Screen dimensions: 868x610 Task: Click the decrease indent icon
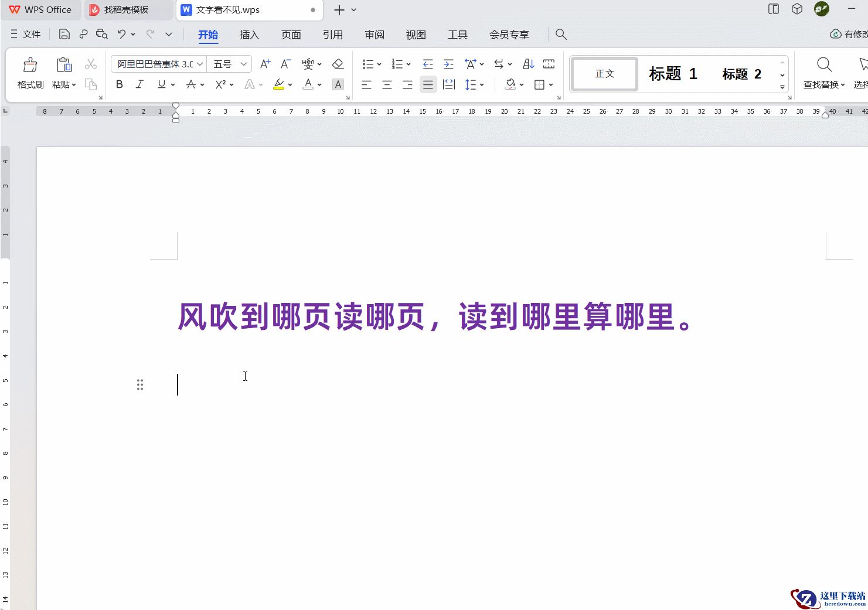point(428,64)
